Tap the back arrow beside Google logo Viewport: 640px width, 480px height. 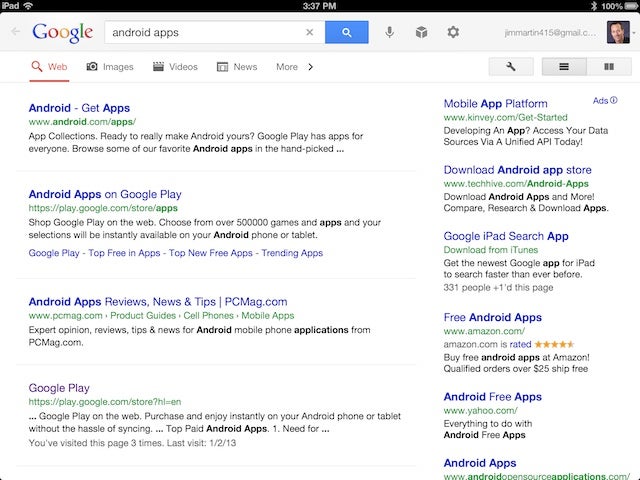tap(16, 31)
